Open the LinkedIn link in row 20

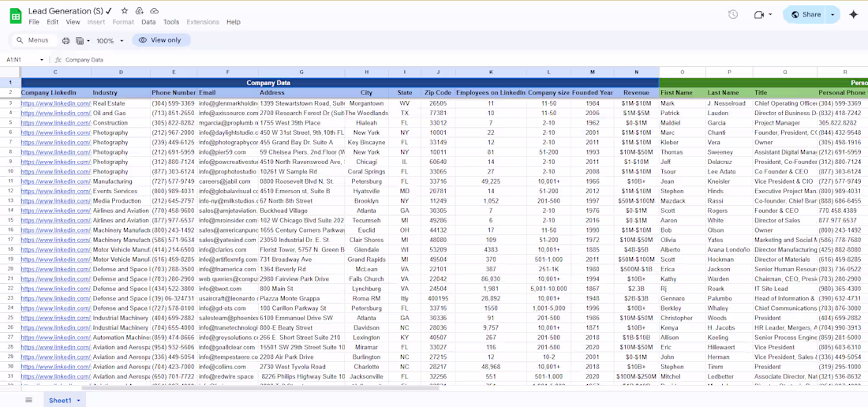56,269
